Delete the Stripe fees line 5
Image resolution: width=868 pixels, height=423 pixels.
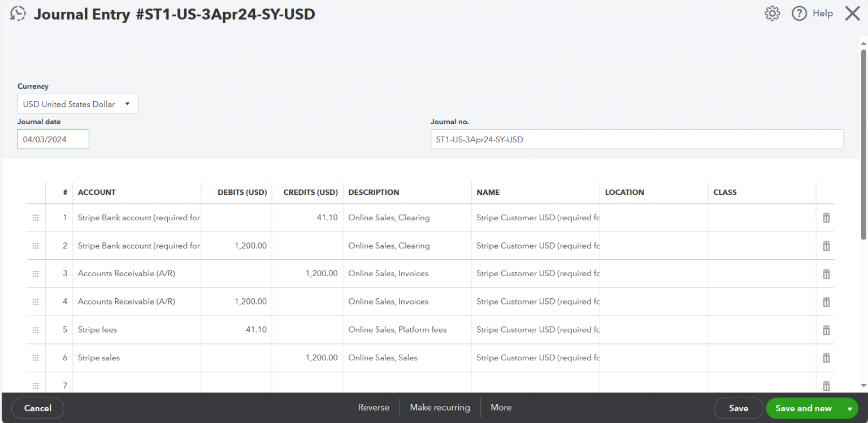[x=826, y=330]
